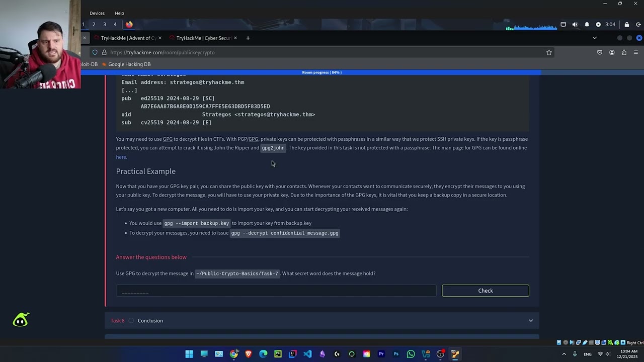
Task: Open Adobe Premiere Pro from taskbar
Action: [381, 354]
